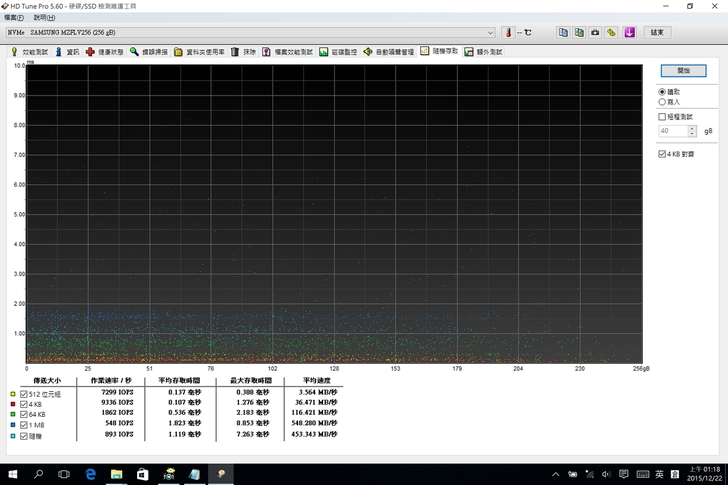Open Microsoft Edge from the taskbar

90,474
